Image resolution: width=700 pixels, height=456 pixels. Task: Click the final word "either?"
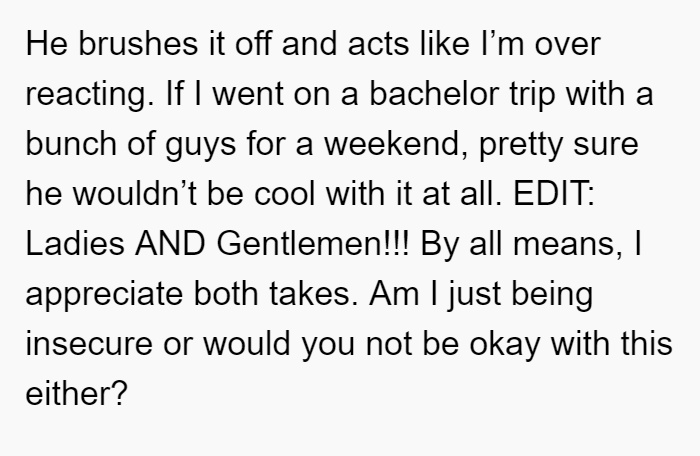77,394
